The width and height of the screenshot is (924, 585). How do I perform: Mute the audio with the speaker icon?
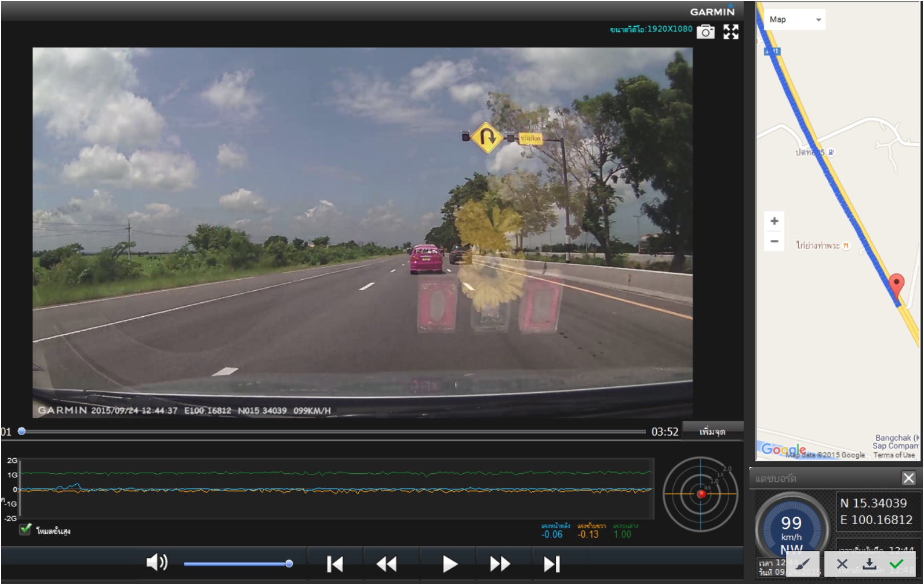pos(157,562)
